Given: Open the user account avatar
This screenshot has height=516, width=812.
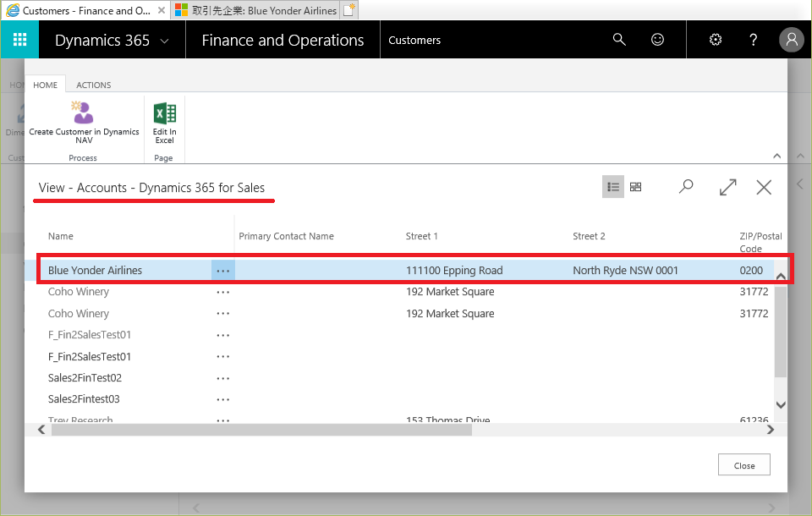Looking at the screenshot, I should click(792, 40).
